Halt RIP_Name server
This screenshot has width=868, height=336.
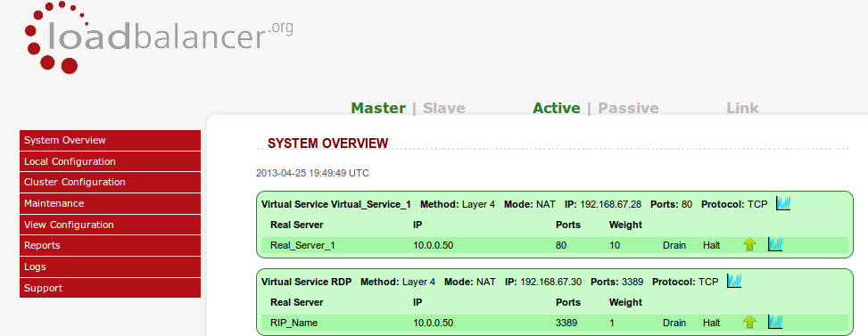[711, 322]
